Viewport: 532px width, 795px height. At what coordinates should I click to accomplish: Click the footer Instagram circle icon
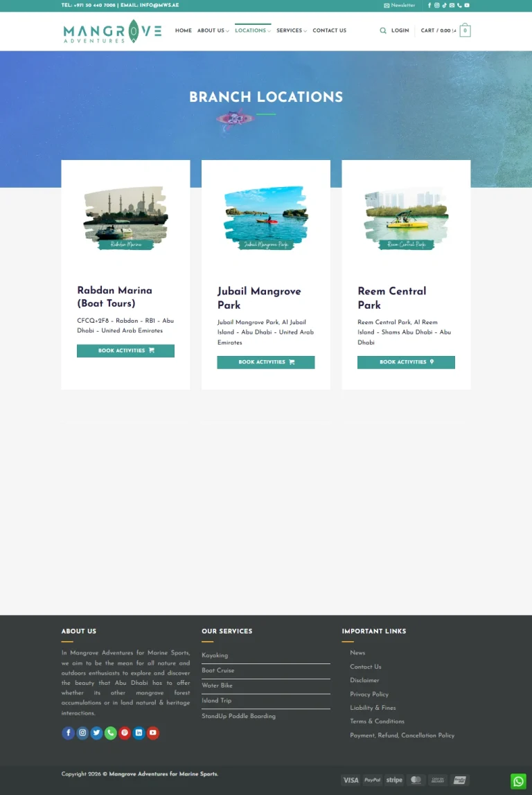[82, 733]
